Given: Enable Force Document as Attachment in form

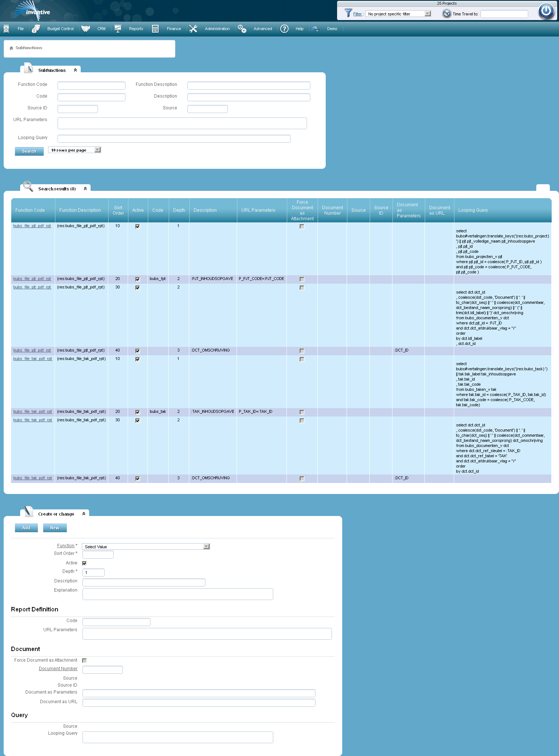Looking at the screenshot, I should click(84, 660).
